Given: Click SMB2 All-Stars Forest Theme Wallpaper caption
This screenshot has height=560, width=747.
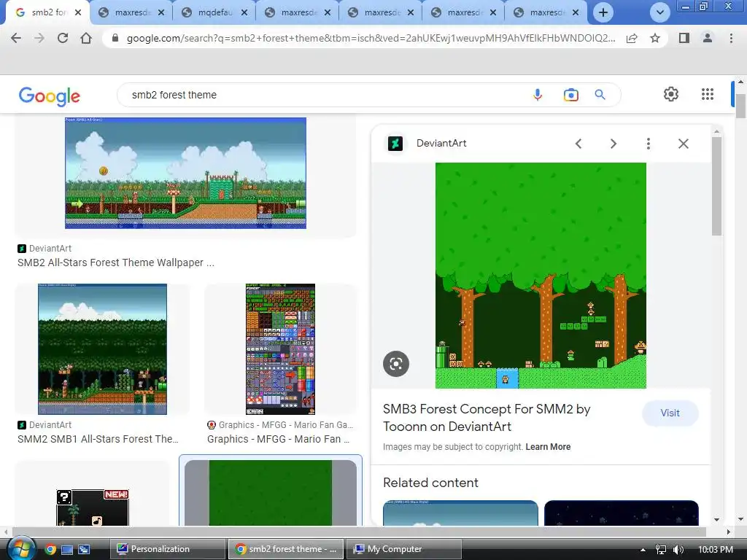Looking at the screenshot, I should coord(116,262).
